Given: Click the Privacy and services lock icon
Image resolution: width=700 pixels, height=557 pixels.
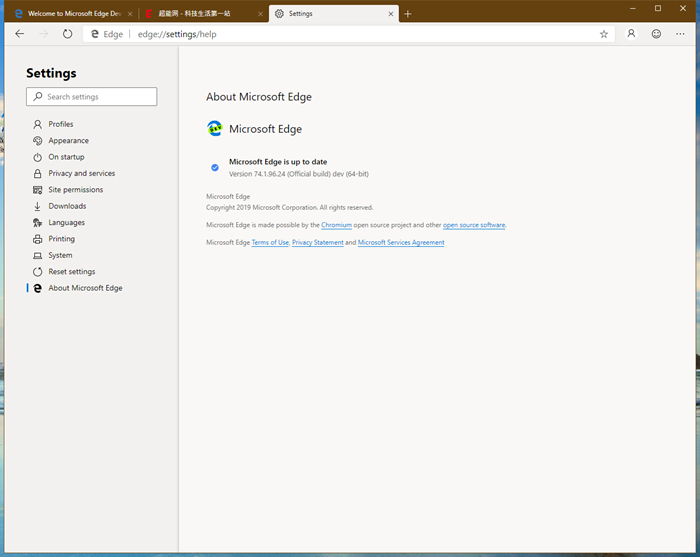Looking at the screenshot, I should tap(38, 173).
